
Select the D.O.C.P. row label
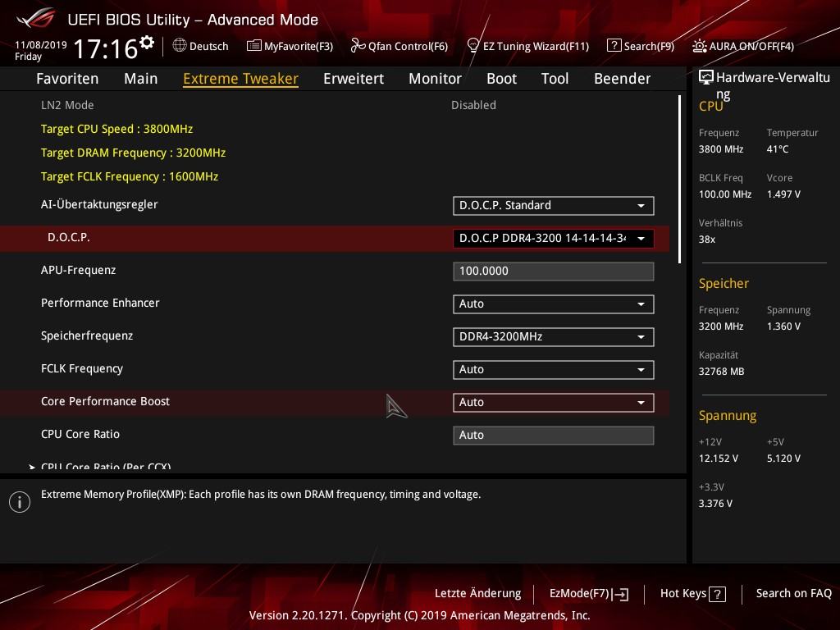click(69, 237)
